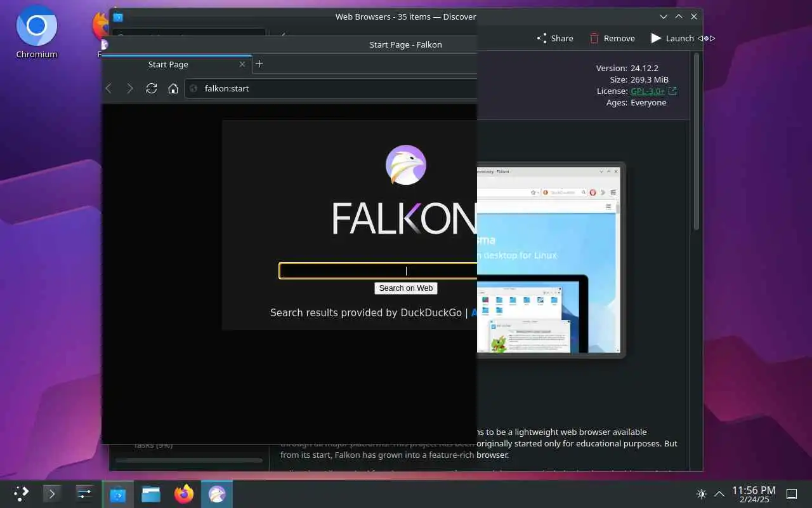Open the GPL-3.0+ license link
The height and width of the screenshot is (508, 812).
pyautogui.click(x=648, y=91)
